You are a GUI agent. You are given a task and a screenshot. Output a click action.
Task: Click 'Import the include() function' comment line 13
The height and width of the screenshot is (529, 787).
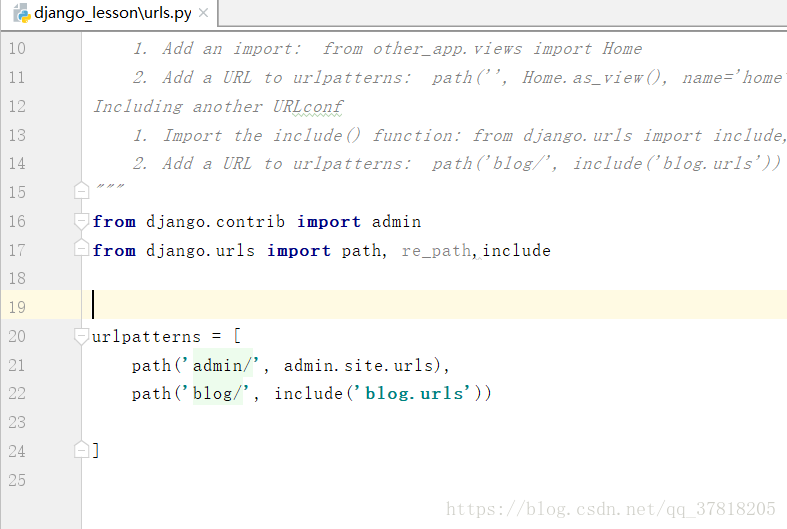[x=311, y=136]
